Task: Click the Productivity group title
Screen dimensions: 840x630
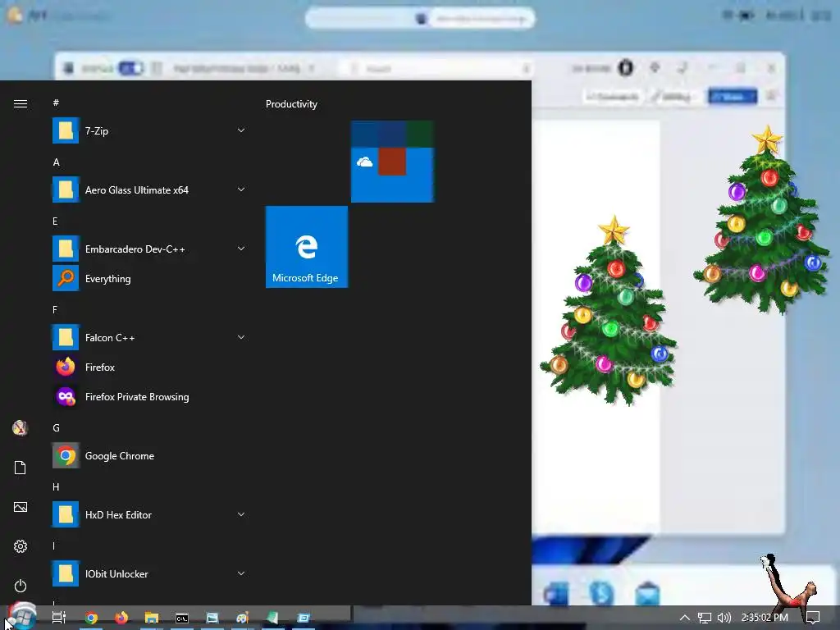Action: pos(291,104)
